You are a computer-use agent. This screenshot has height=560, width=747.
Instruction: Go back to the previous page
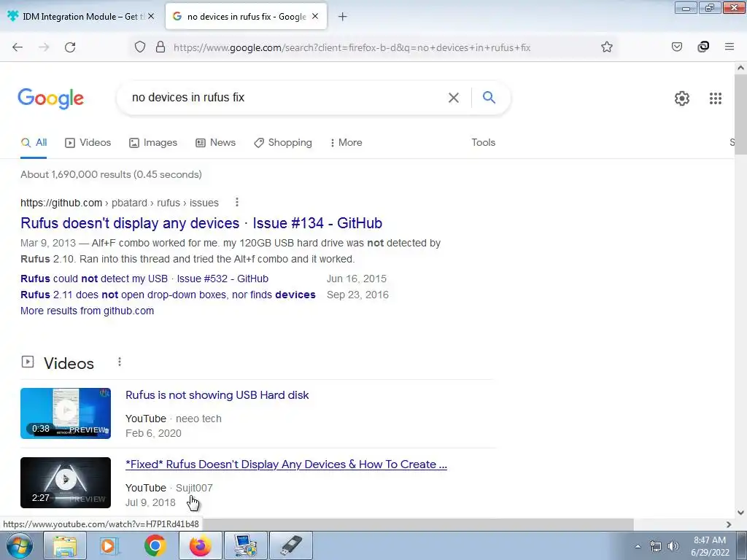tap(18, 47)
